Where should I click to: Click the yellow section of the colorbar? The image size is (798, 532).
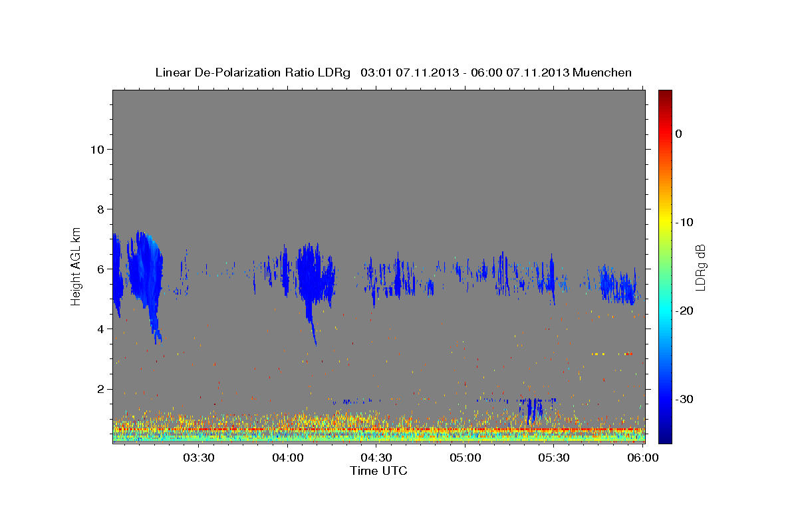665,219
